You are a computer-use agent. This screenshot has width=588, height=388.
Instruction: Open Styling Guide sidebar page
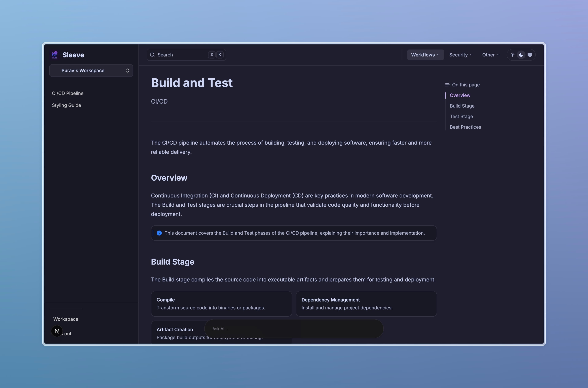(x=66, y=105)
